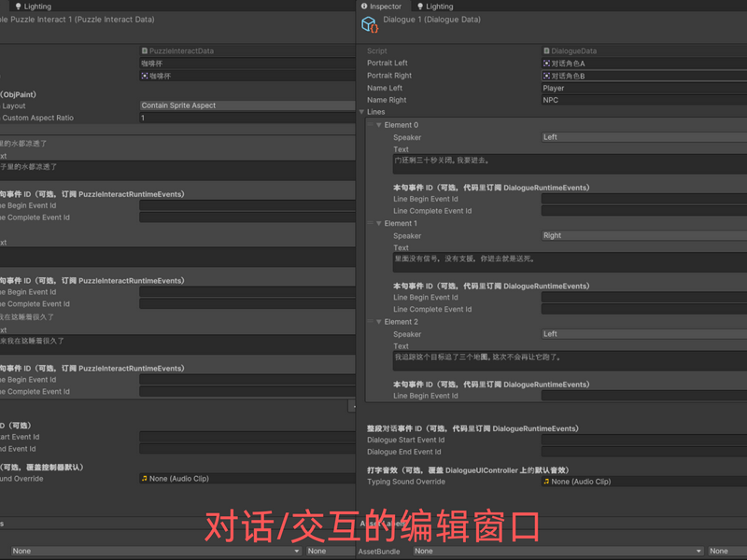Collapse Element 0 foldout
747x560 pixels.
tap(379, 125)
